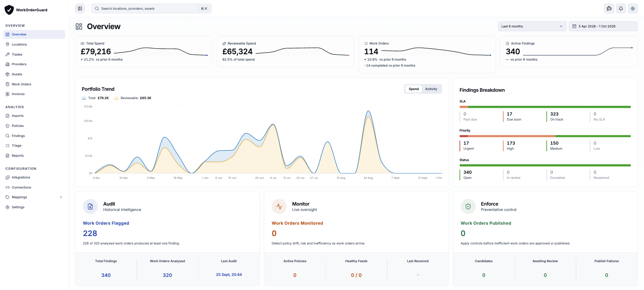
Task: Click the Invoices receipt icon in sidebar
Action: [x=7, y=94]
